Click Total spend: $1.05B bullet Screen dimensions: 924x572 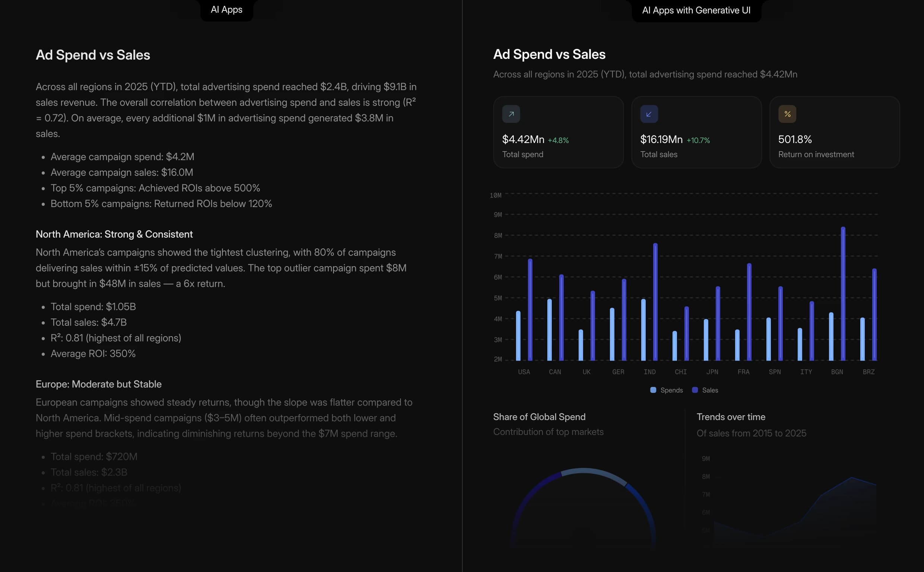(93, 307)
